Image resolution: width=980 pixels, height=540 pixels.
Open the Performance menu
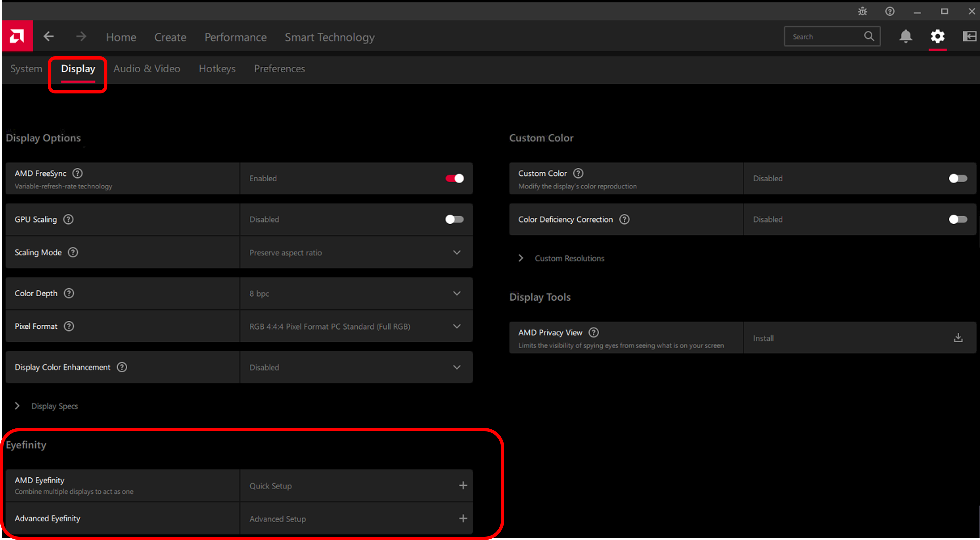[x=236, y=37]
